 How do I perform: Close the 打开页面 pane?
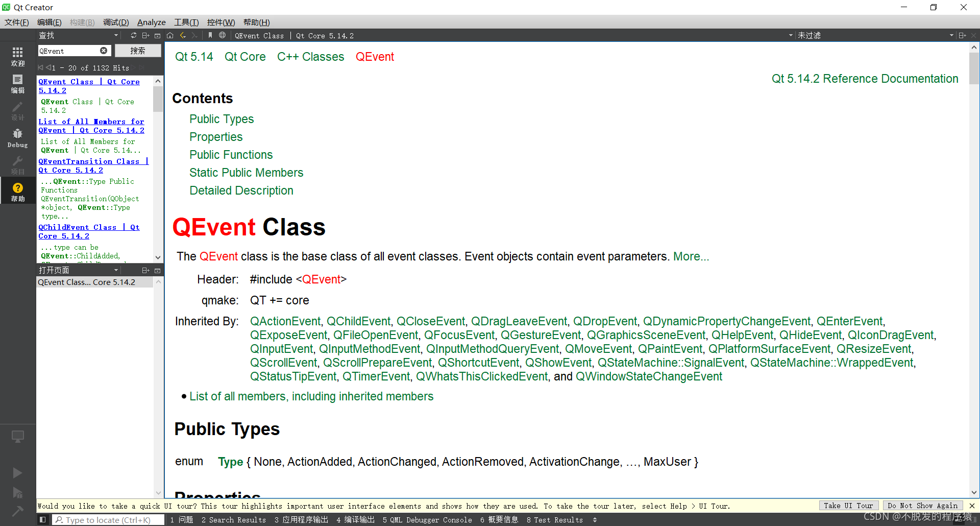click(x=157, y=270)
